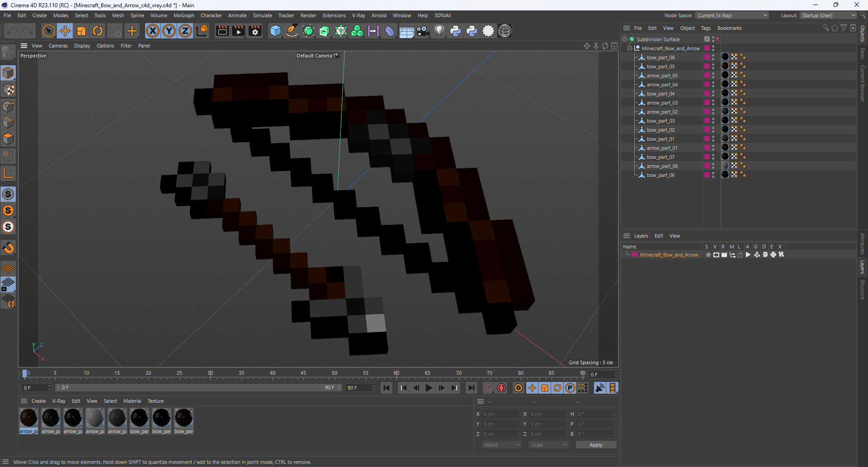Go to end of animation
This screenshot has height=467, width=868.
pos(471,388)
